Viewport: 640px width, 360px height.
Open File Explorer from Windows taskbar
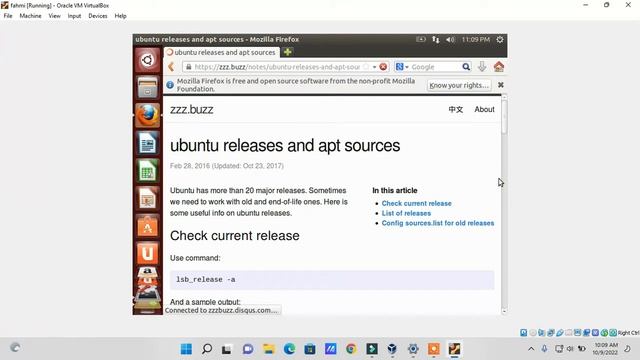tap(269, 349)
